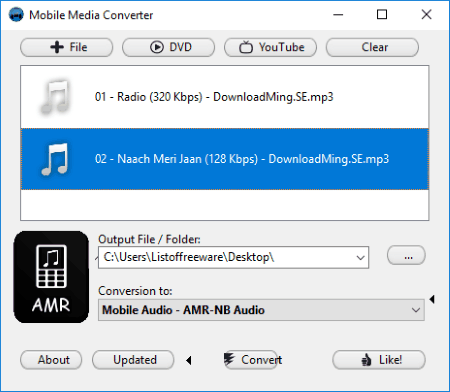Viewport: 450px width, 392px height.
Task: Open the DVD source button
Action: pyautogui.click(x=168, y=47)
